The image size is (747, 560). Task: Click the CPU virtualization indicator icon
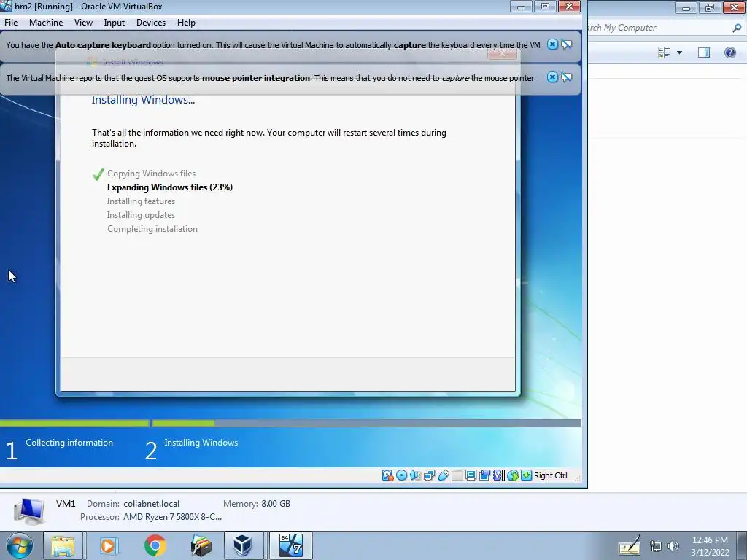[498, 475]
